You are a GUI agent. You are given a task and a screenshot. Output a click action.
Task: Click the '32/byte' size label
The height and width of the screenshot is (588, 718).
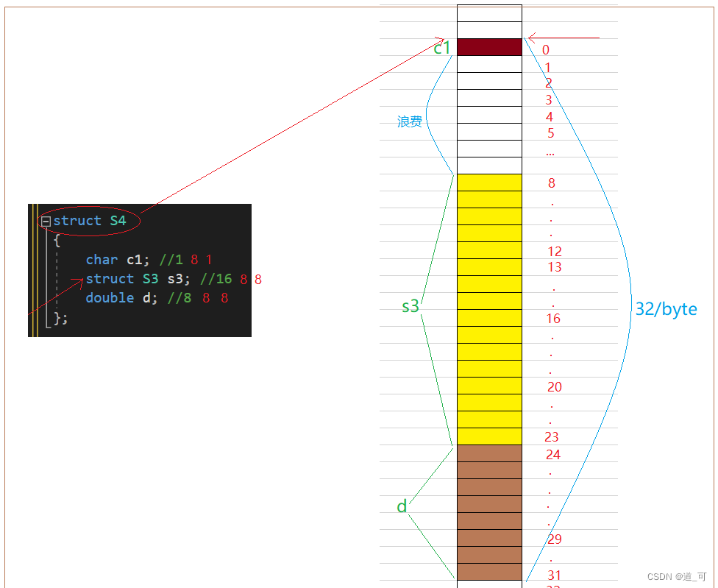click(667, 309)
